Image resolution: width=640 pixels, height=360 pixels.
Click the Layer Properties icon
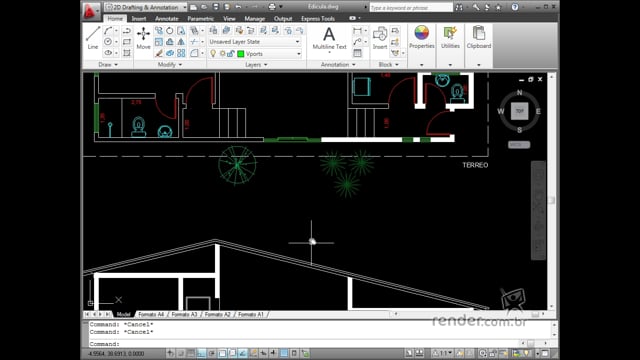[213, 30]
